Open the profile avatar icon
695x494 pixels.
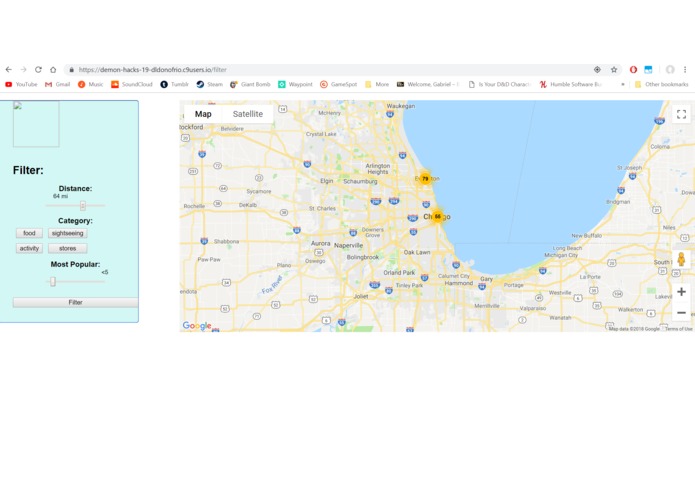click(670, 70)
